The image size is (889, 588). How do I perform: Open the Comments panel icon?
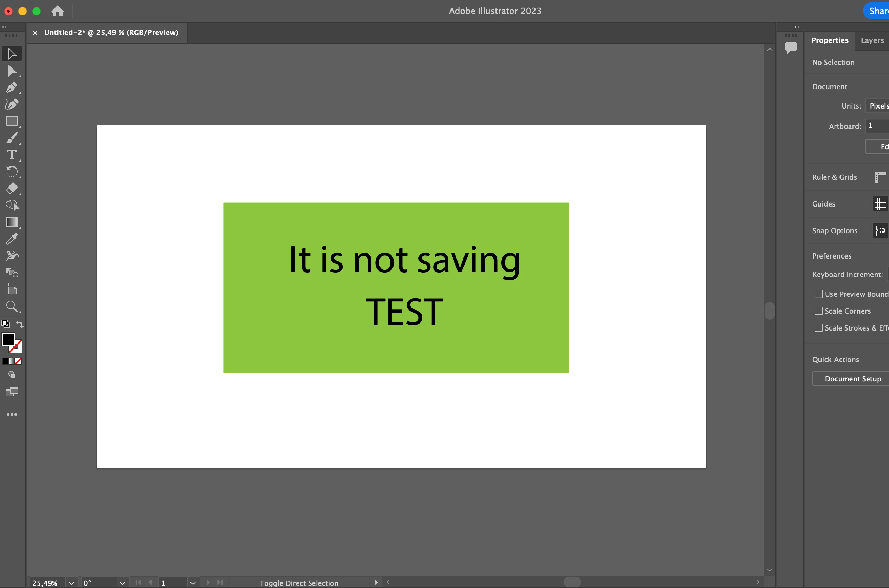(790, 47)
